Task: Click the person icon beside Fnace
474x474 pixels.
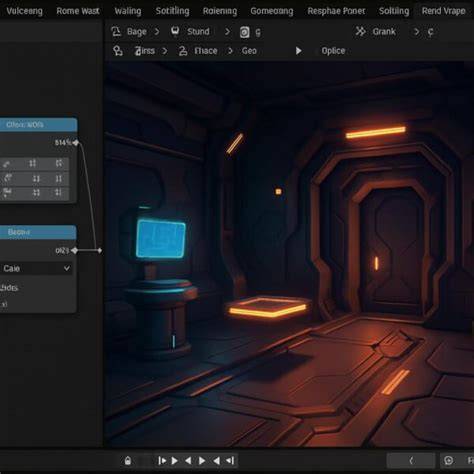Action: click(183, 51)
